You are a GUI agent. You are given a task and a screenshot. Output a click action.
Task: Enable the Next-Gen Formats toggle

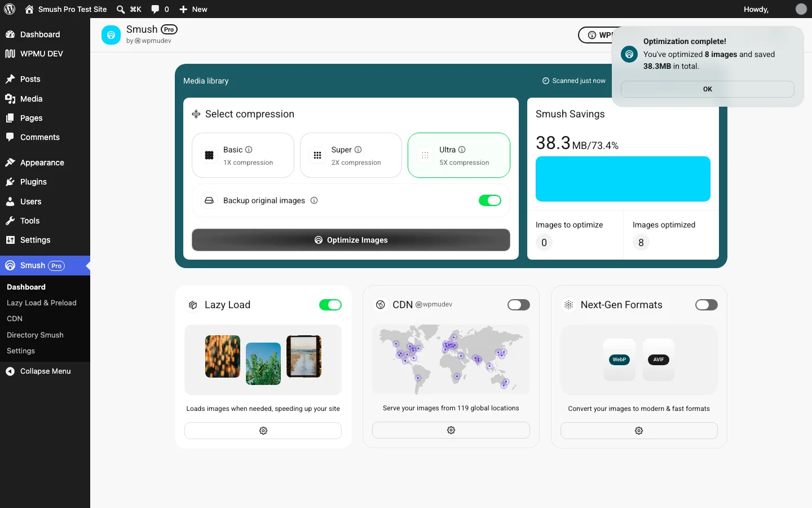(x=707, y=305)
